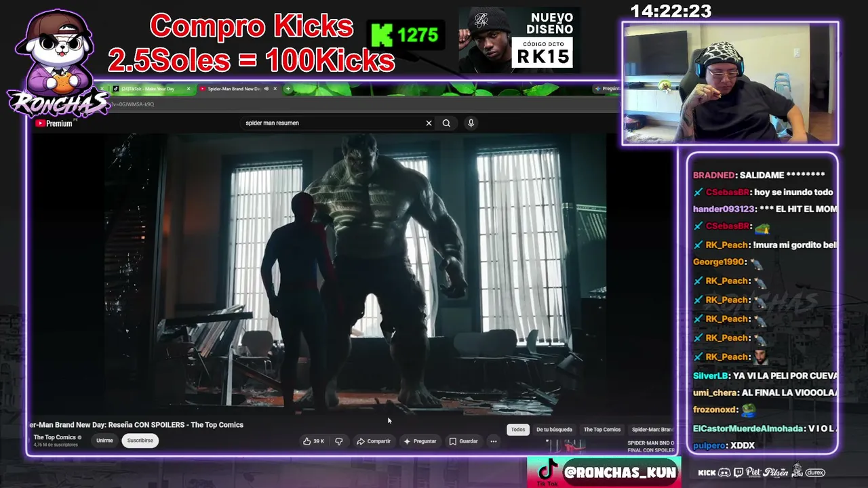
Task: Click chat message 'XDDX' from pulpero
Action: pos(742,446)
